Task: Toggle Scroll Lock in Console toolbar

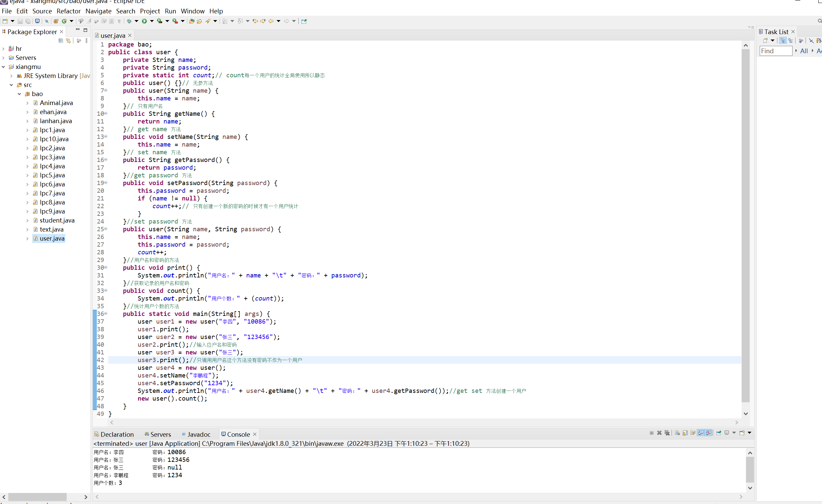Action: coord(685,433)
